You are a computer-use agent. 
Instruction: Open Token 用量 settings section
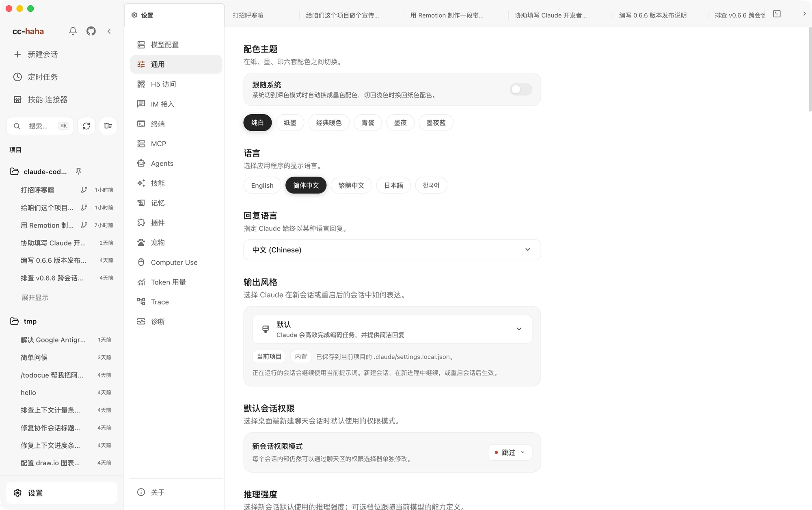pyautogui.click(x=176, y=282)
